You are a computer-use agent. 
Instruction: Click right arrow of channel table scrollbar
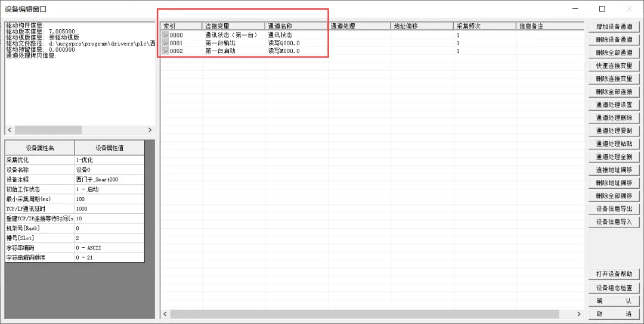[x=578, y=314]
